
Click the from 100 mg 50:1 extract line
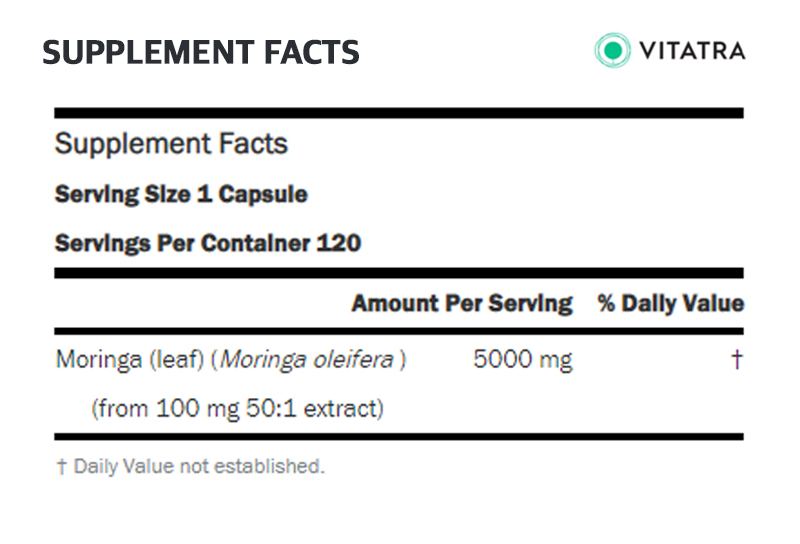pos(237,409)
